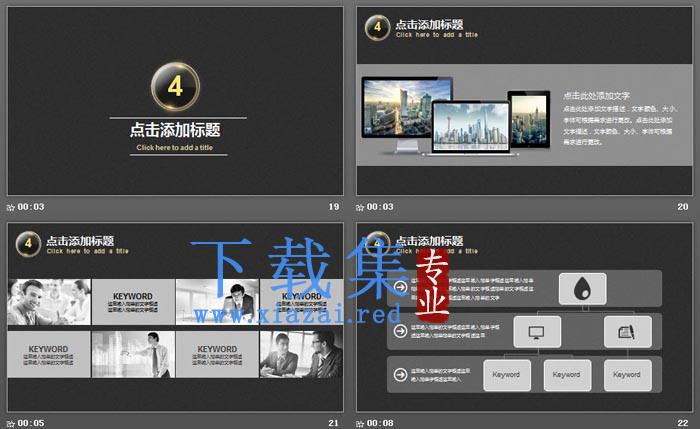
Task: Select slide 20 thumbnail showing device mockups
Action: pos(524,101)
